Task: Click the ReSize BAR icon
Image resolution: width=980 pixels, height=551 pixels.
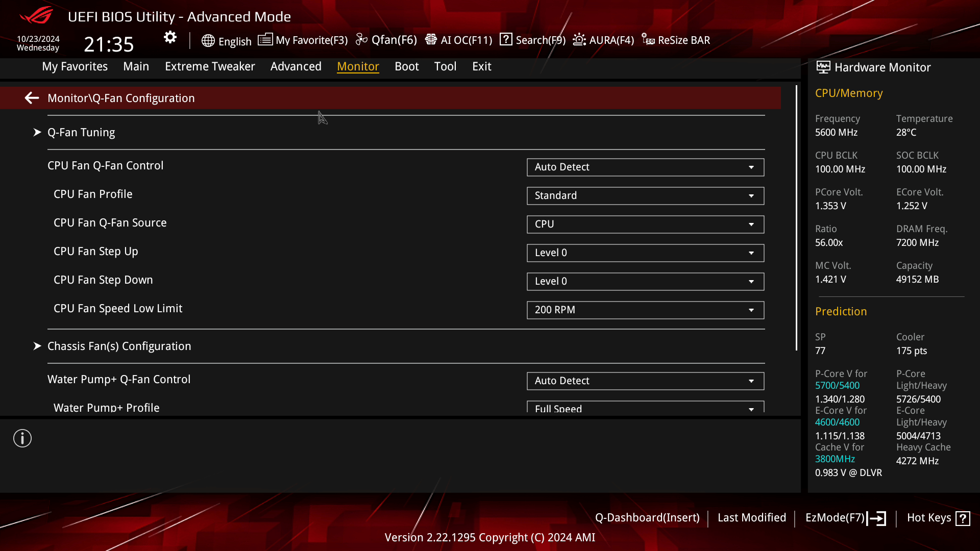Action: 648,40
